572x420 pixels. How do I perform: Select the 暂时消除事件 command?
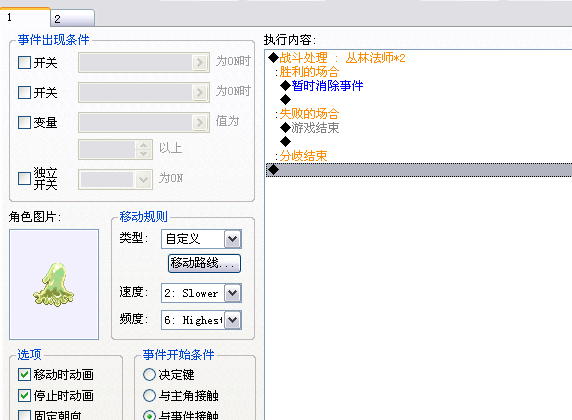[327, 86]
